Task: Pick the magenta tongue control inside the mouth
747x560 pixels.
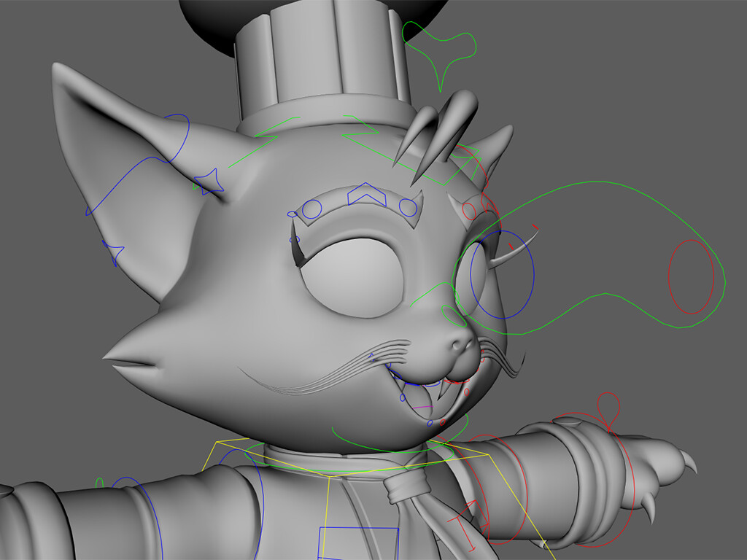Action: (422, 407)
